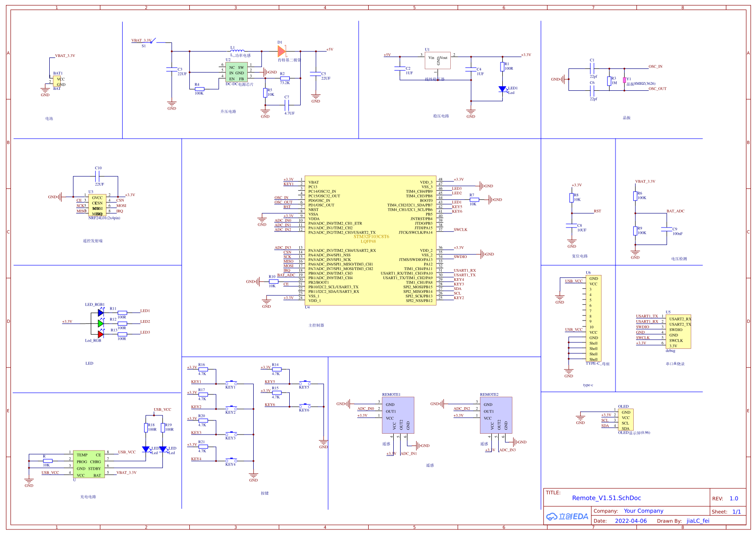The image size is (756, 534).
Task: Select the STM32F103C8T6 microcontroller symbol
Action: 370,240
